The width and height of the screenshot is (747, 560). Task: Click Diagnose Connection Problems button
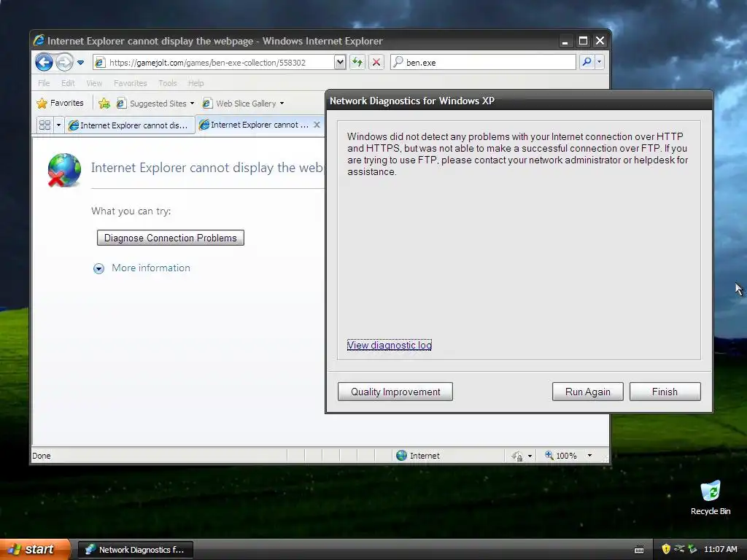[x=171, y=238]
